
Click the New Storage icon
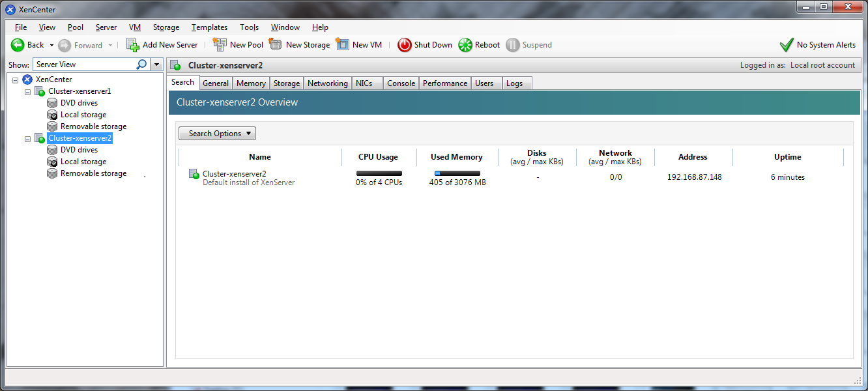(x=276, y=45)
